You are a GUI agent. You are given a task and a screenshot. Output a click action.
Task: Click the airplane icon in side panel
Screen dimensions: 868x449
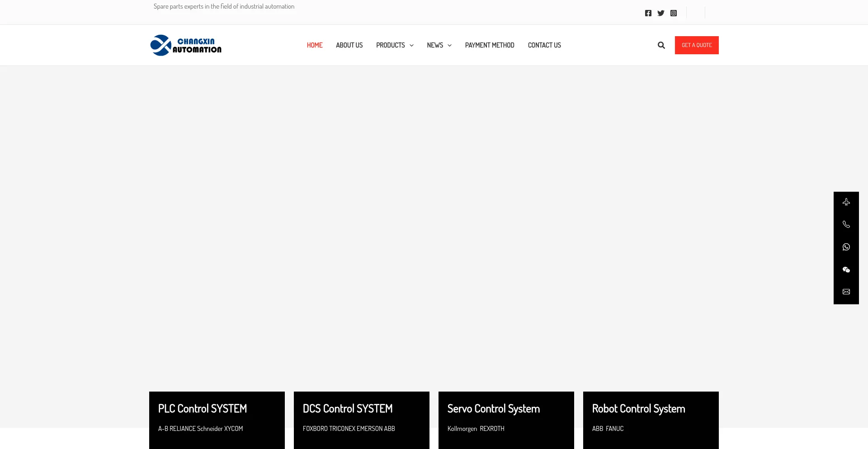(846, 202)
